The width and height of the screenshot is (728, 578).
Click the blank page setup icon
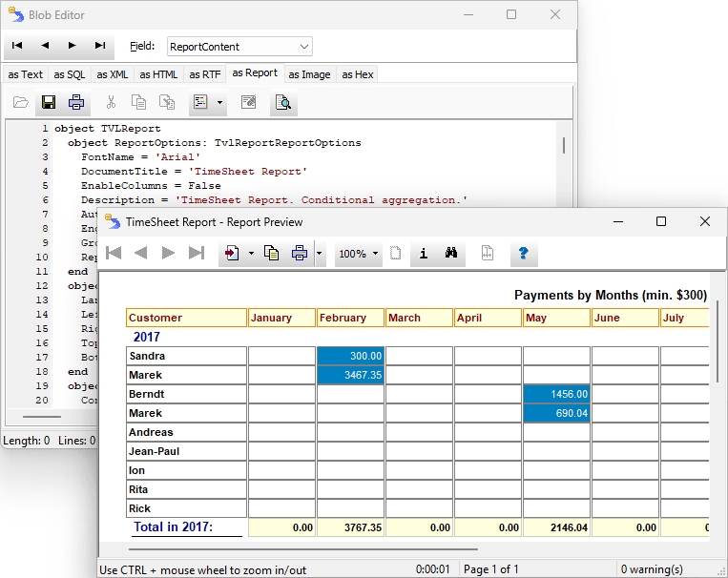395,254
